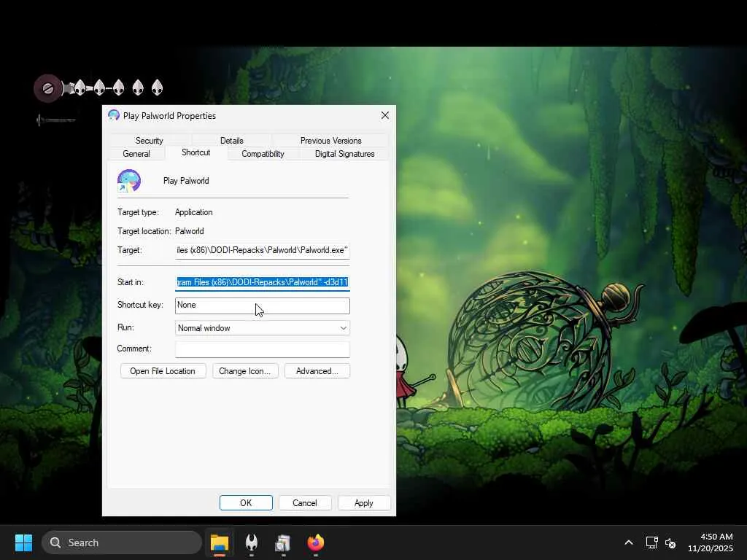Click the Comment text box

[262, 349]
